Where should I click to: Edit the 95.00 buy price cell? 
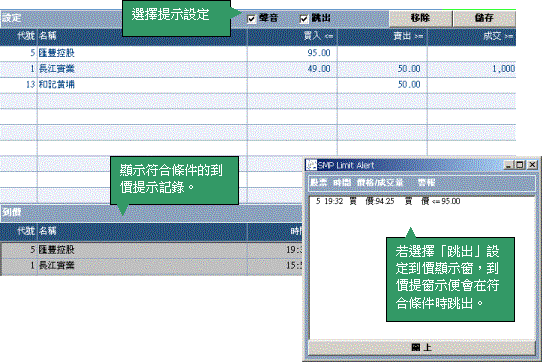pyautogui.click(x=292, y=53)
